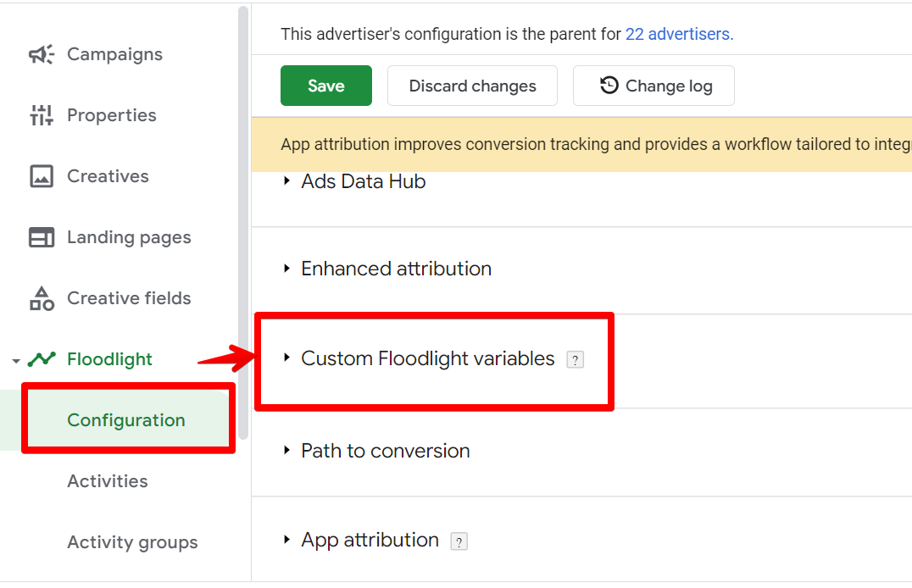Open Creative fields in the sidebar

129,298
